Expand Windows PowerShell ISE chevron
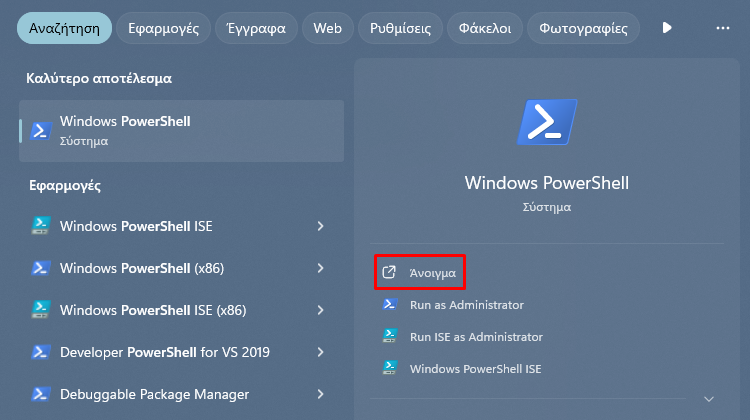Image resolution: width=750 pixels, height=420 pixels. pyautogui.click(x=320, y=226)
